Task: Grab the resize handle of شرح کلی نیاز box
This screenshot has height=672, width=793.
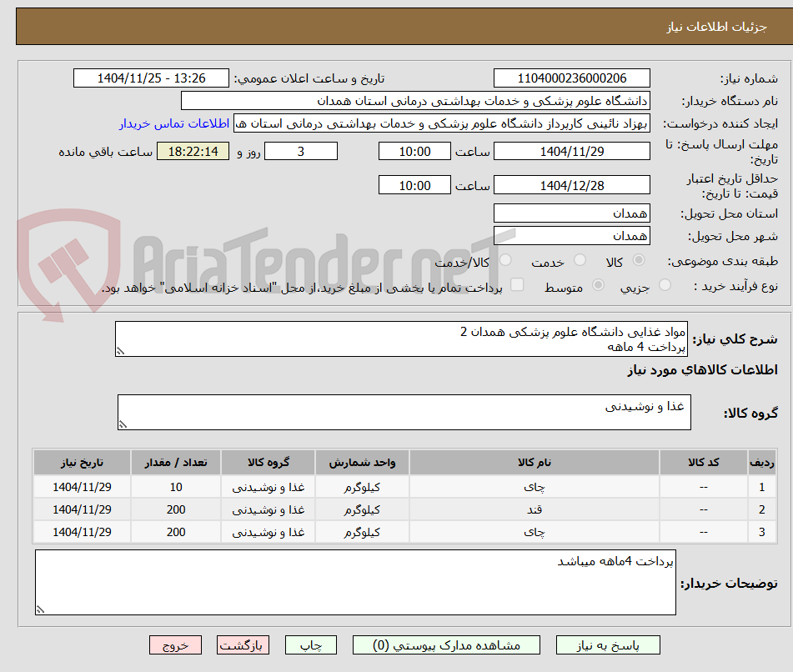Action: [120, 351]
